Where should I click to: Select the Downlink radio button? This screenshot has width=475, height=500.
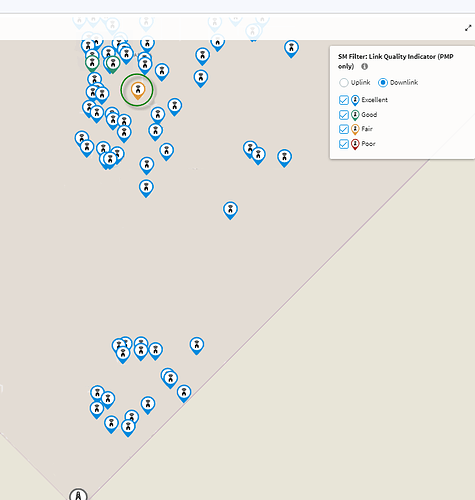383,82
